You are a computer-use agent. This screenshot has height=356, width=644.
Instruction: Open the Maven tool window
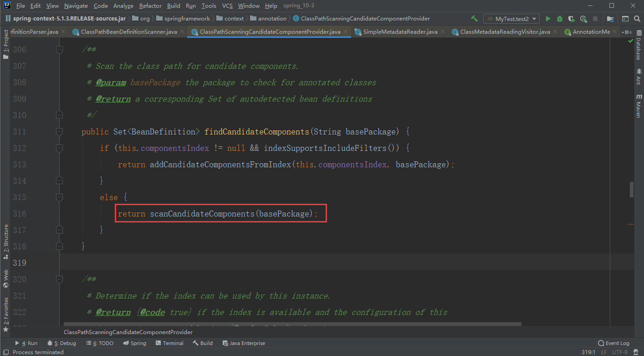[639, 106]
